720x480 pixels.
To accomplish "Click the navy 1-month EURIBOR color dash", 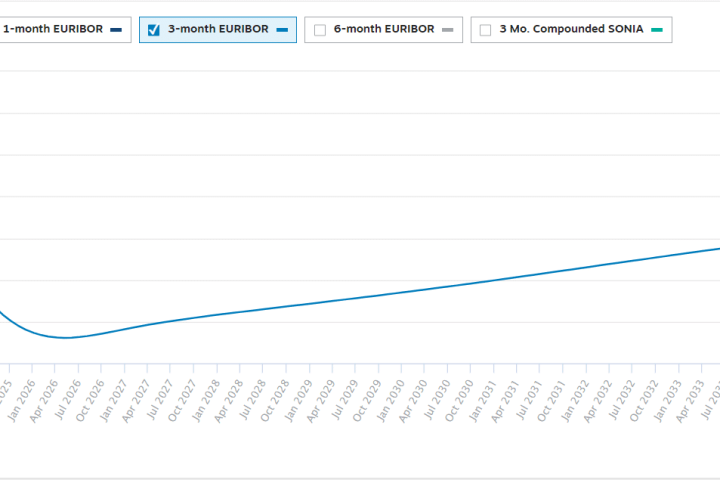I will pos(117,30).
